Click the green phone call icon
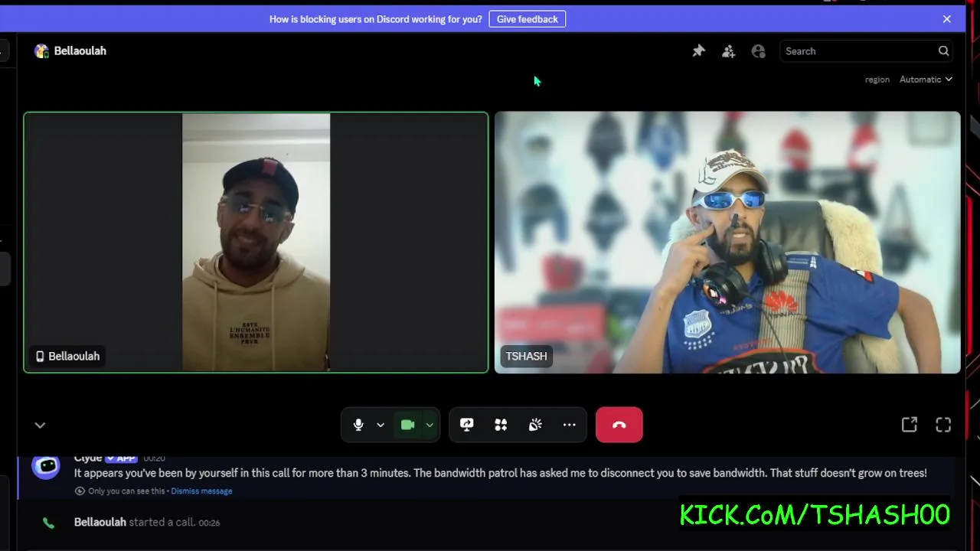The width and height of the screenshot is (980, 551). click(x=48, y=523)
